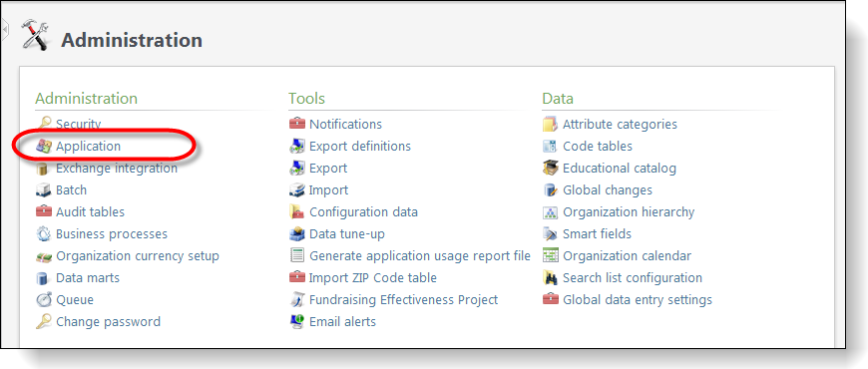Click the clock icon beside Queue
868x369 pixels.
pos(43,300)
